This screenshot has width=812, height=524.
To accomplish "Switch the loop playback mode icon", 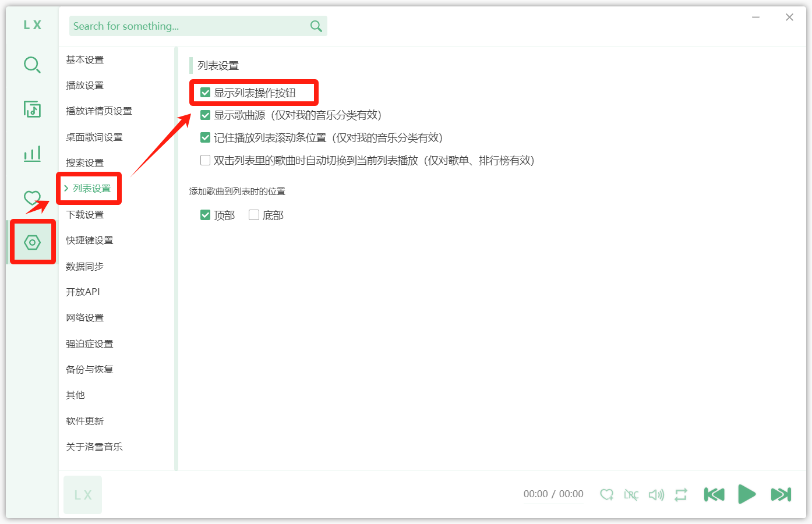I will (x=681, y=495).
